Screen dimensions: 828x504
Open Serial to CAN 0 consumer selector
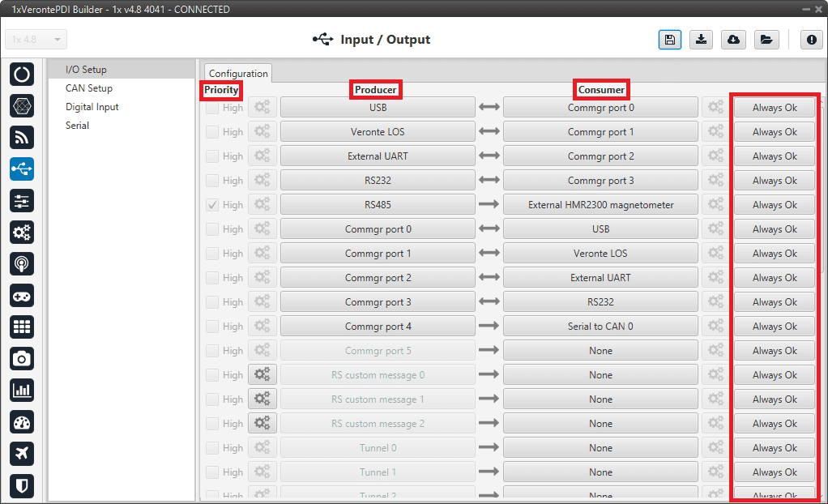click(600, 327)
